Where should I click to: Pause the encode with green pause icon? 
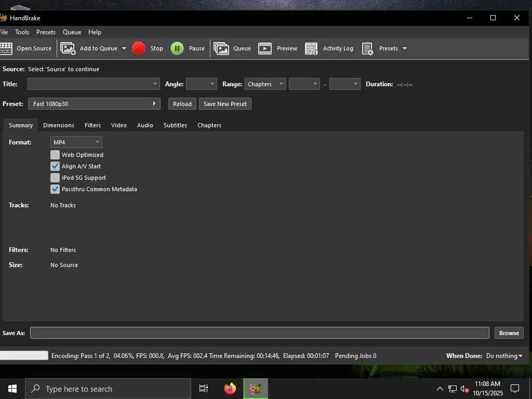[177, 48]
